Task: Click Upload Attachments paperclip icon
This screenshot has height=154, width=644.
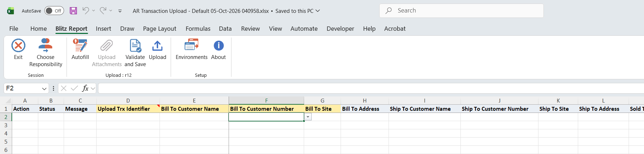Action: [107, 46]
